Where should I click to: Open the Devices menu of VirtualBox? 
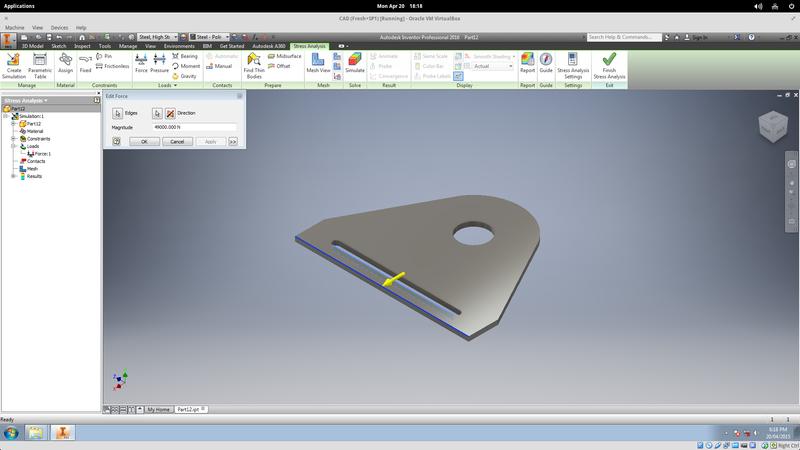point(59,27)
